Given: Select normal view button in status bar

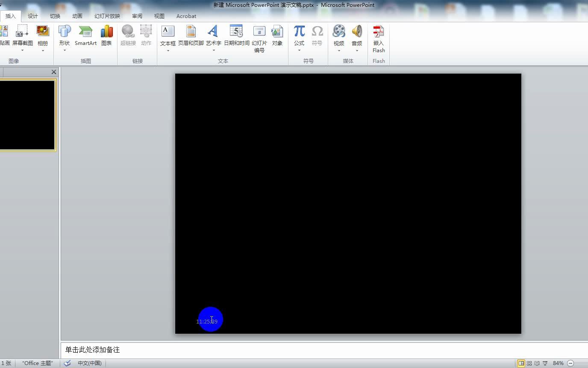Looking at the screenshot, I should (521, 363).
